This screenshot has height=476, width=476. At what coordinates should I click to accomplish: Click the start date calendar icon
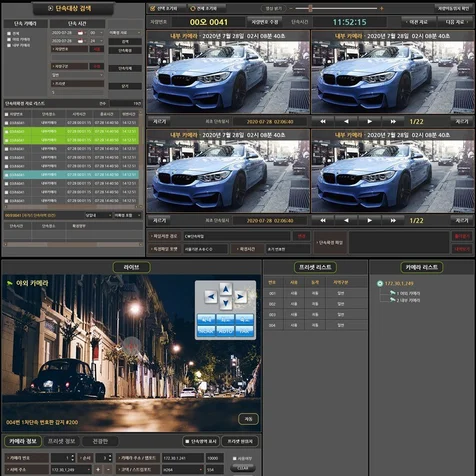pos(80,33)
